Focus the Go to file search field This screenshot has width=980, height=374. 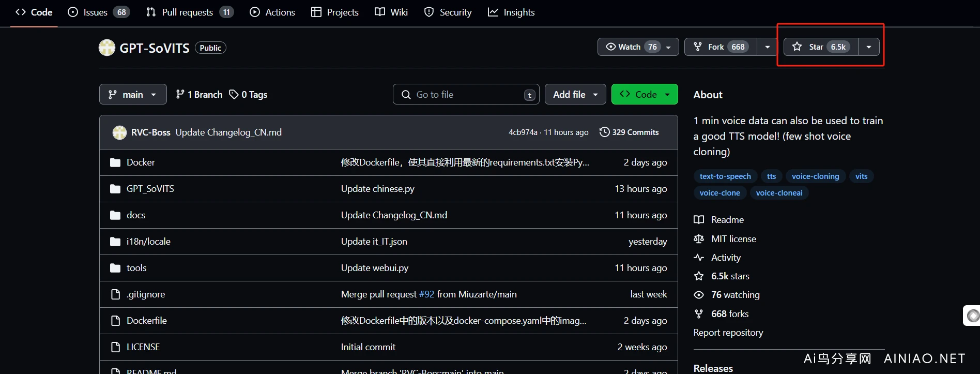click(x=466, y=94)
